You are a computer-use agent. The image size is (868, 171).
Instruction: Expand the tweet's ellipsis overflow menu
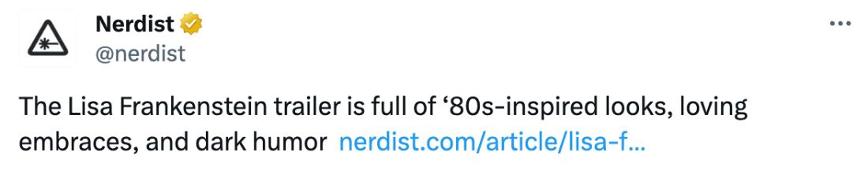coord(840,23)
